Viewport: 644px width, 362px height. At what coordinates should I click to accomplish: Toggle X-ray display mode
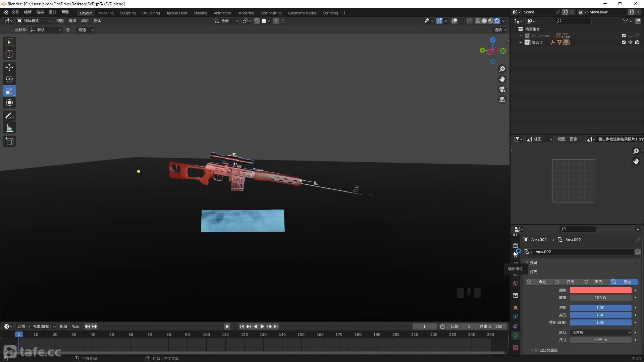tap(469, 21)
